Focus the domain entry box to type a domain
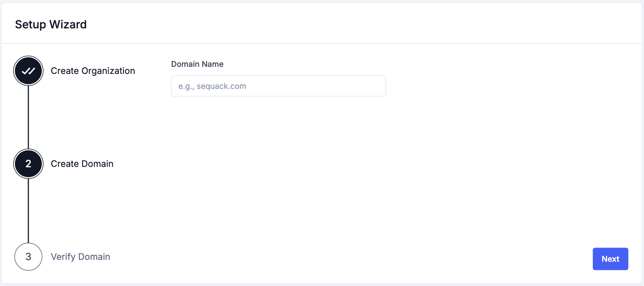This screenshot has width=644, height=286. click(278, 86)
